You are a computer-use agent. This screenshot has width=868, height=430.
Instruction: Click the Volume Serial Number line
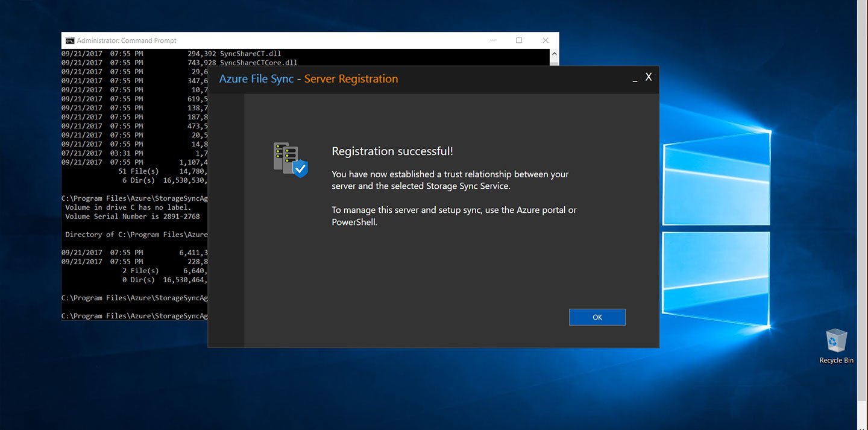[x=133, y=217]
